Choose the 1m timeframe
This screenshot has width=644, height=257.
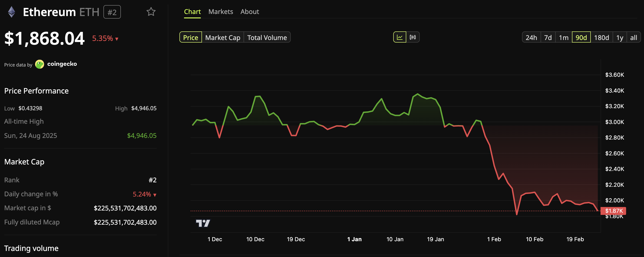coord(564,37)
